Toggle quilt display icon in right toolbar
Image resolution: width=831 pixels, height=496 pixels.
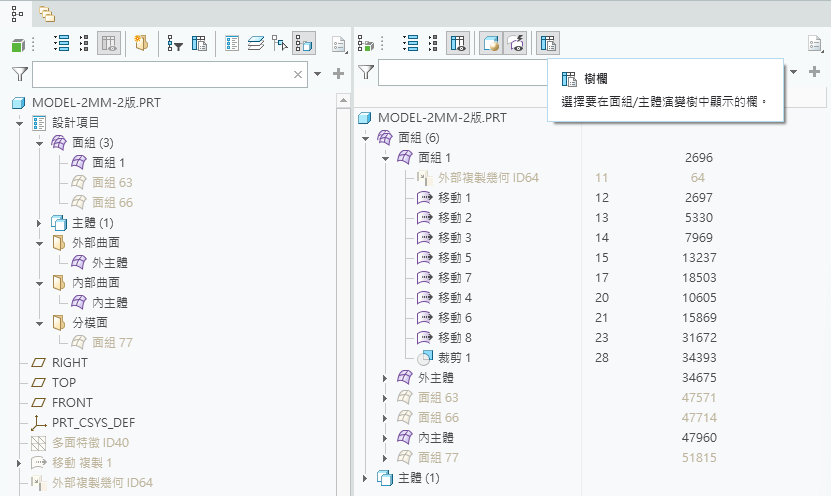point(515,43)
